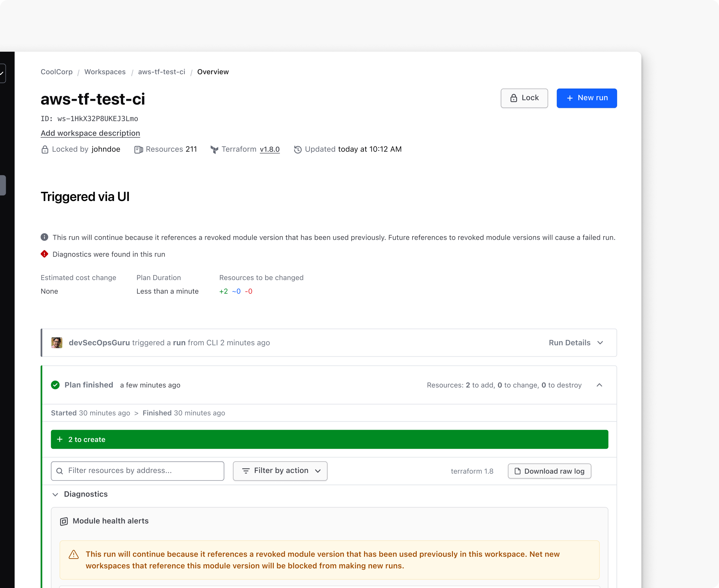
Task: Start a New run
Action: 587,98
